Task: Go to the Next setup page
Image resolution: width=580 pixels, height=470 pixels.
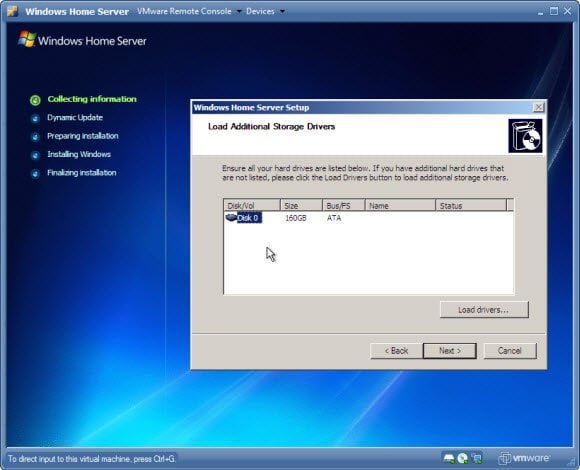Action: coord(449,351)
